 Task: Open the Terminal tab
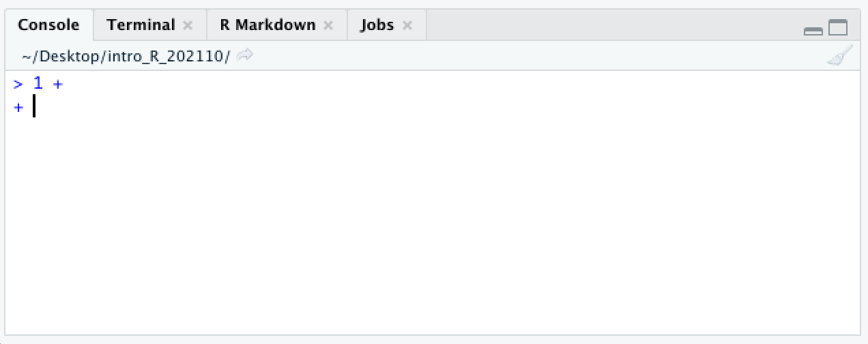141,25
